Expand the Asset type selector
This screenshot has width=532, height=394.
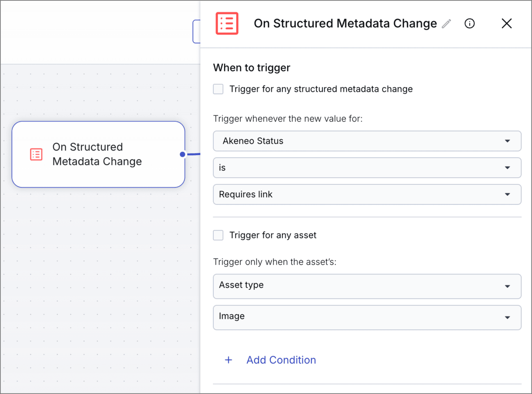tap(367, 286)
